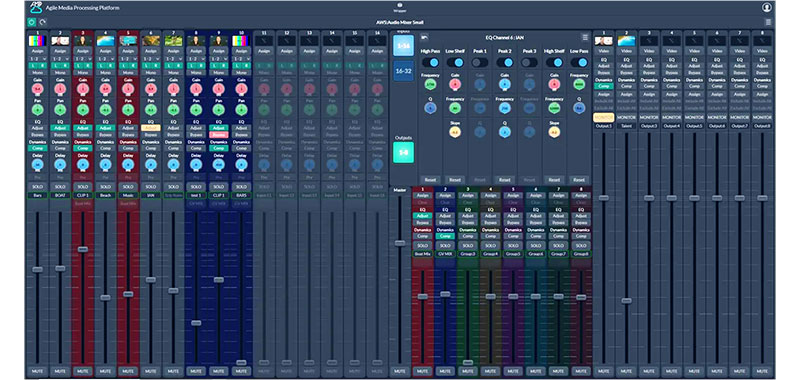The height and width of the screenshot is (380, 800).
Task: Open the user profile icon
Action: pos(766,8)
